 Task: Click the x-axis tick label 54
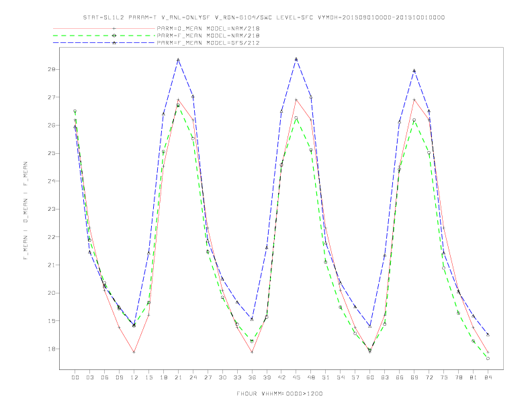point(341,377)
